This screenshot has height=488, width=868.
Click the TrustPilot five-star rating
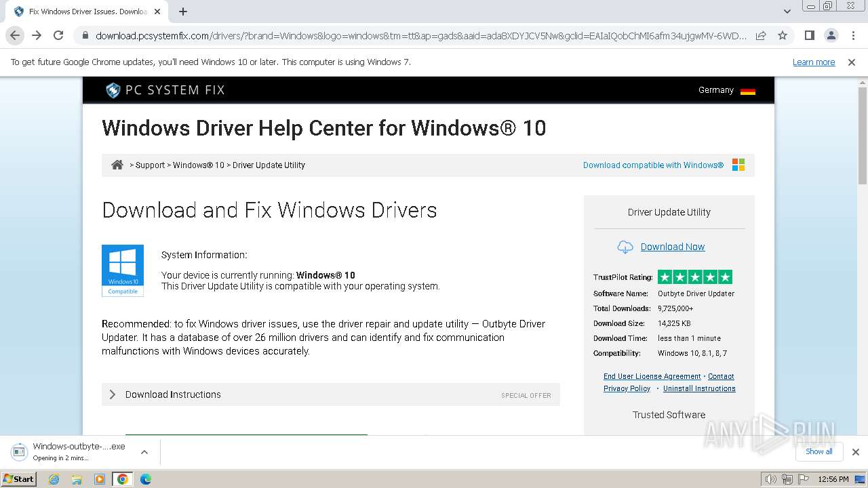(x=695, y=277)
